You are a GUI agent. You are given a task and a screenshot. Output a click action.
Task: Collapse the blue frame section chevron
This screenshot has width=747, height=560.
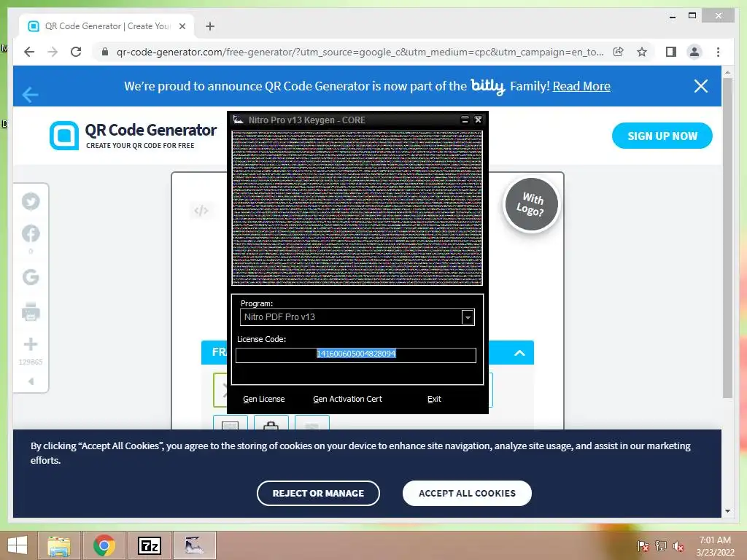tap(519, 353)
